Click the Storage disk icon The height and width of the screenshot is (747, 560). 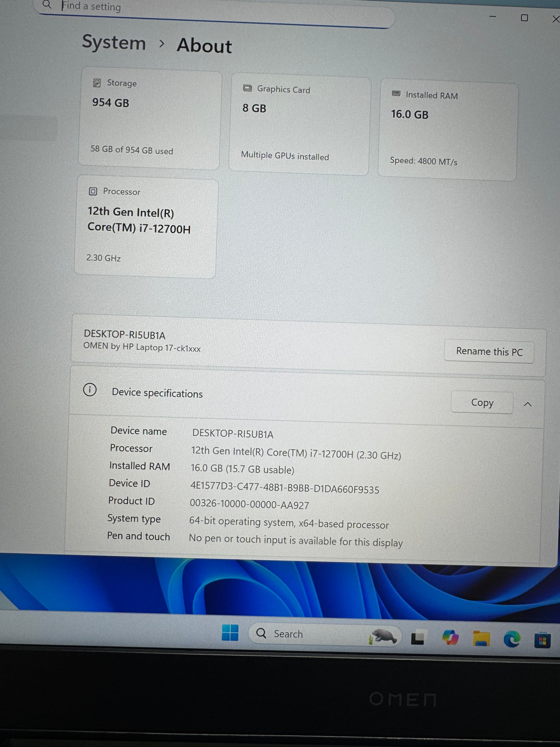pos(97,83)
